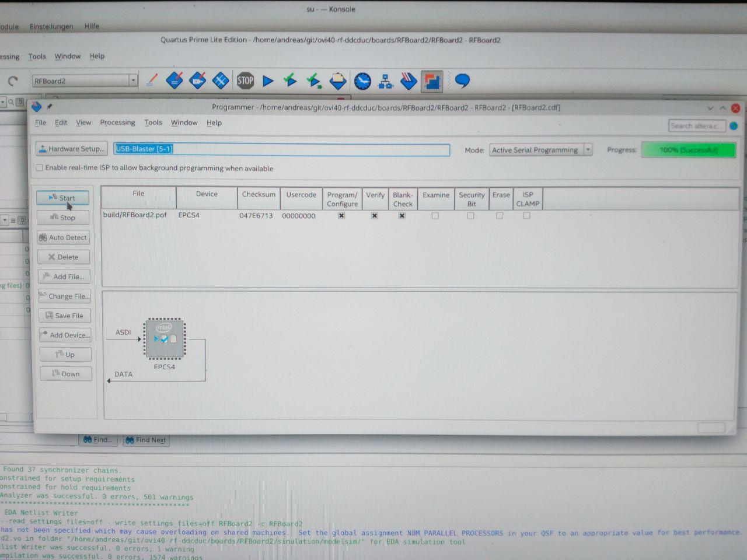
Task: Click the highlighted orange-blue windows toolbar icon
Action: point(432,81)
